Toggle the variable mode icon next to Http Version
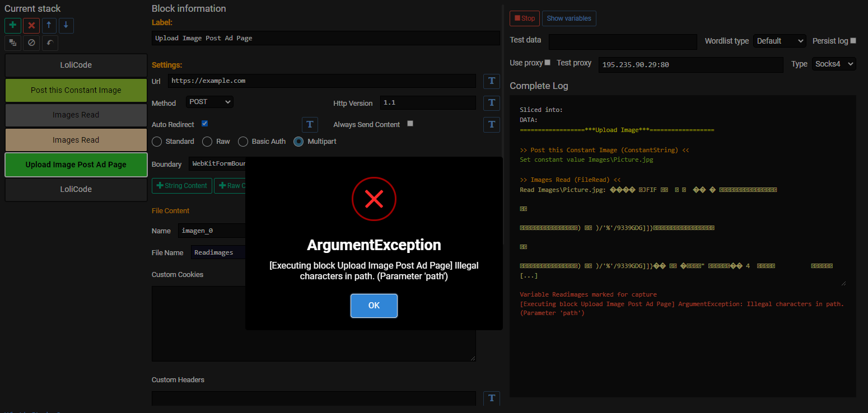This screenshot has height=413, width=868. 492,103
